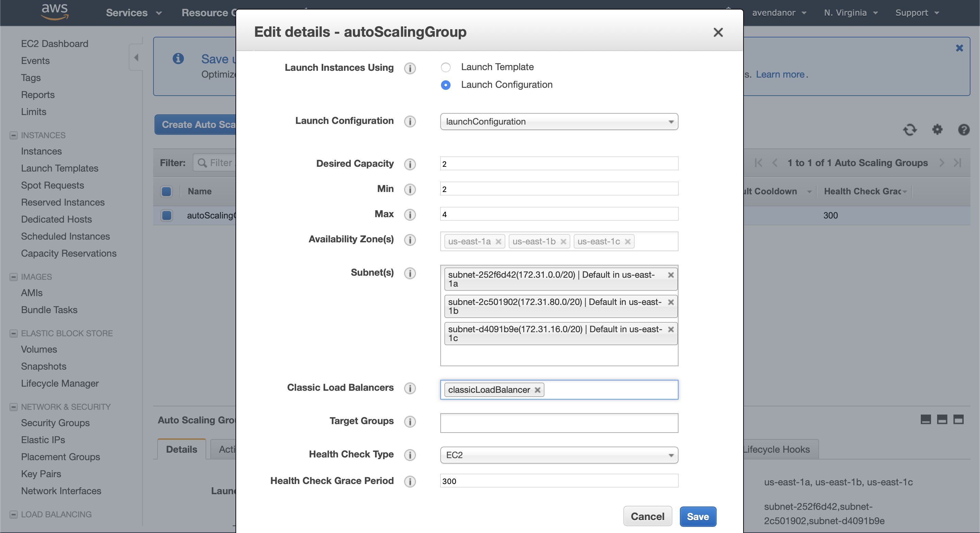Click the Cancel button
The height and width of the screenshot is (533, 980).
coord(647,516)
